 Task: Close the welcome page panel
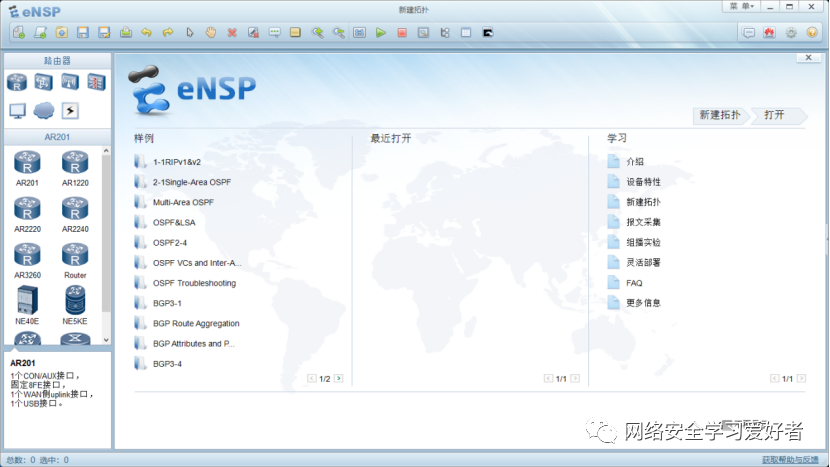pyautogui.click(x=808, y=58)
